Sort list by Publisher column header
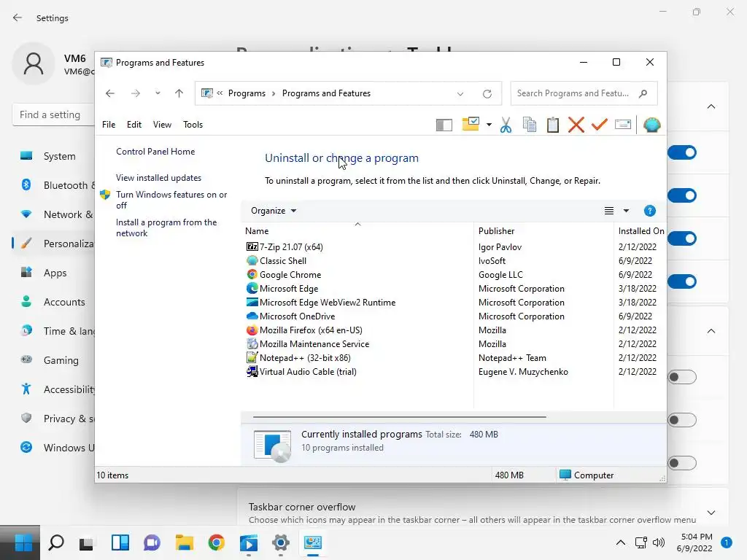This screenshot has width=747, height=560. point(543,231)
